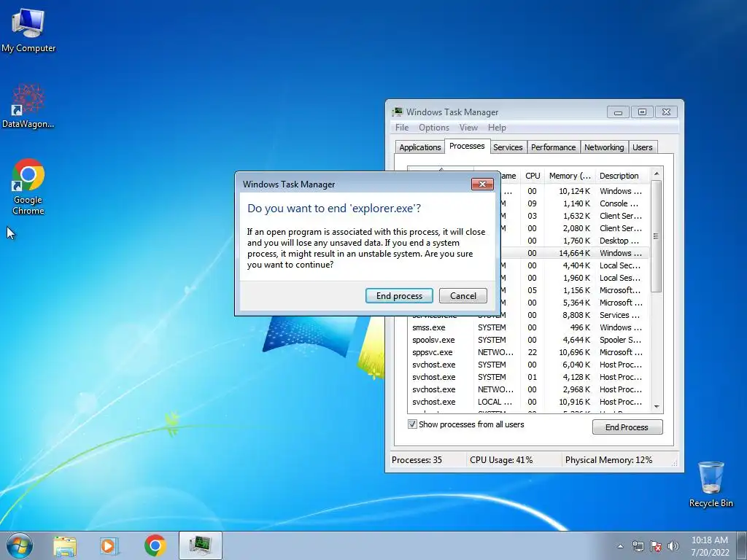Select the Processes tab
This screenshot has width=747, height=560.
point(467,146)
